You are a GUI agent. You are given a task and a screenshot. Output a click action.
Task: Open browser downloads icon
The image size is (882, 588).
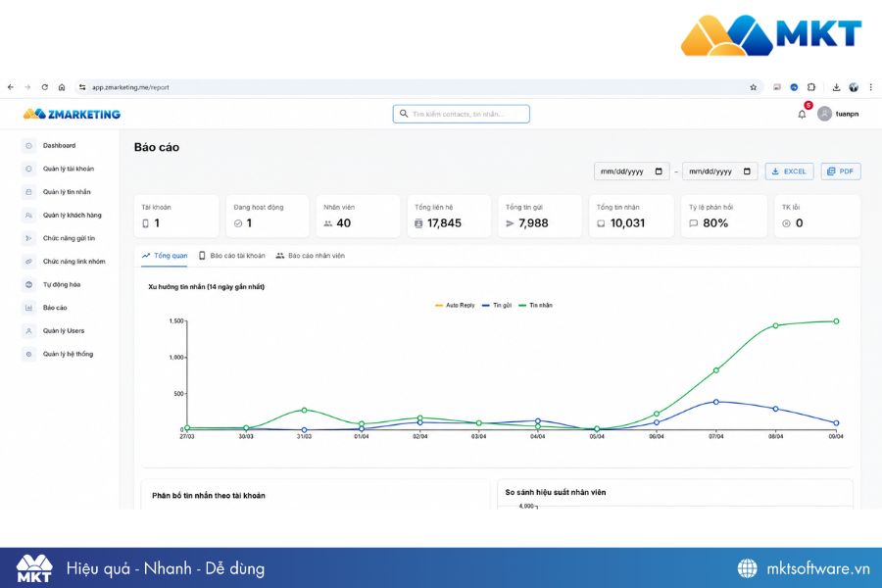click(837, 87)
